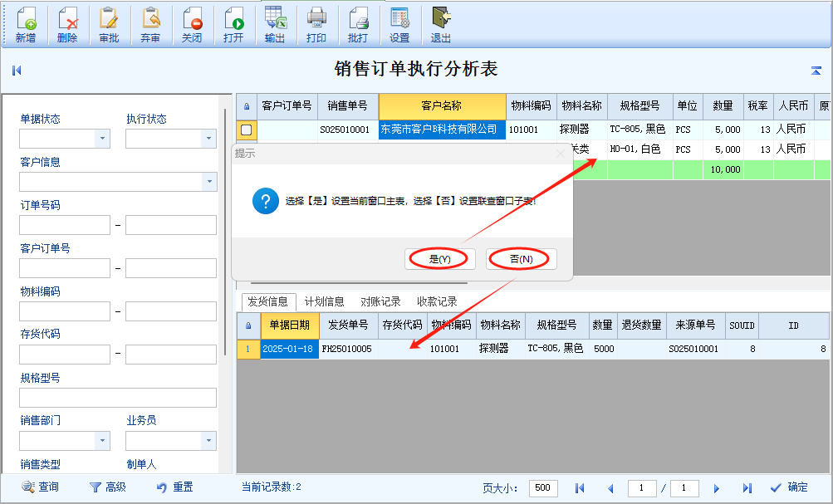Select cell 东莞市客户B科技有限公司
The image size is (833, 504).
point(442,129)
